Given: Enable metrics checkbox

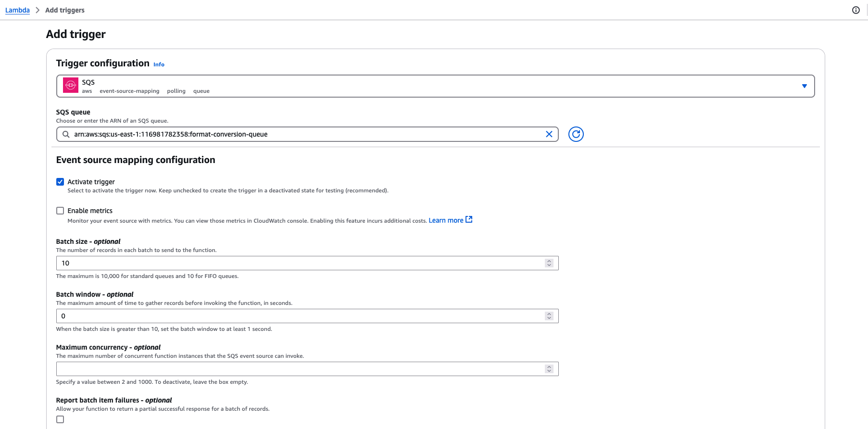Looking at the screenshot, I should pyautogui.click(x=60, y=211).
